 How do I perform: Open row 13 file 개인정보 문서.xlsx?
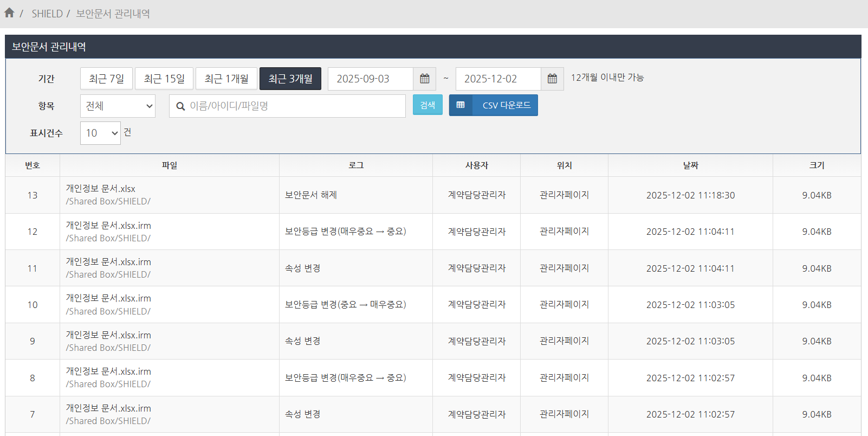pyautogui.click(x=101, y=189)
